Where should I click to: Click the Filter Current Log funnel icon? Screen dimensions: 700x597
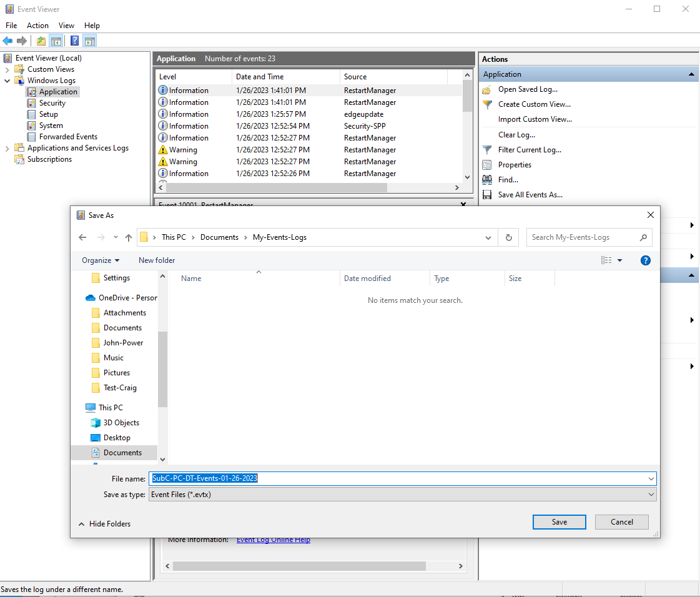487,150
